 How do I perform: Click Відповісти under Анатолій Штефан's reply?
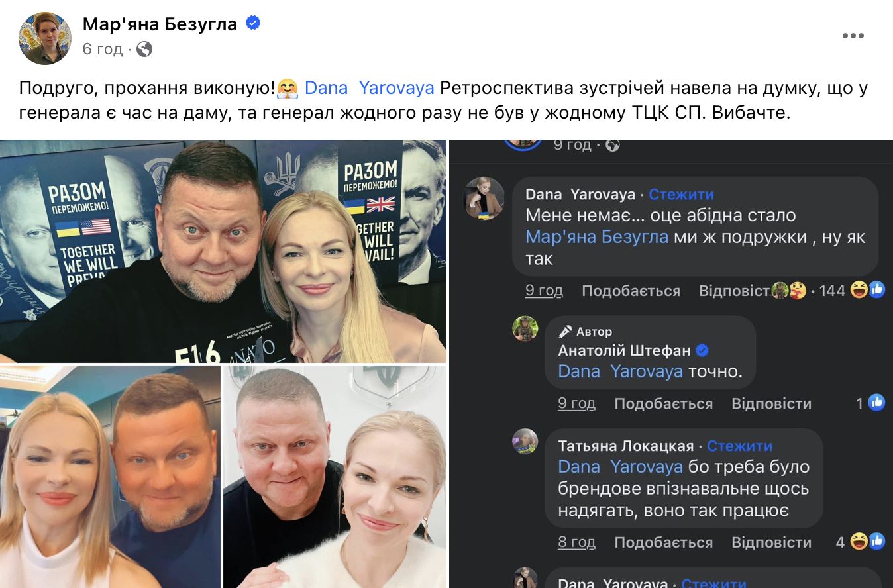pyautogui.click(x=771, y=403)
